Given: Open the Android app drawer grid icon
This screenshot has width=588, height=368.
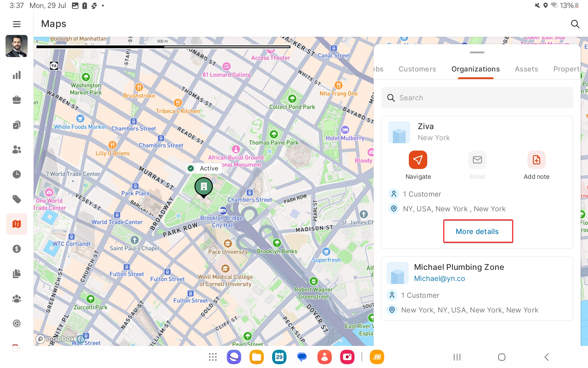Looking at the screenshot, I should pos(213,357).
